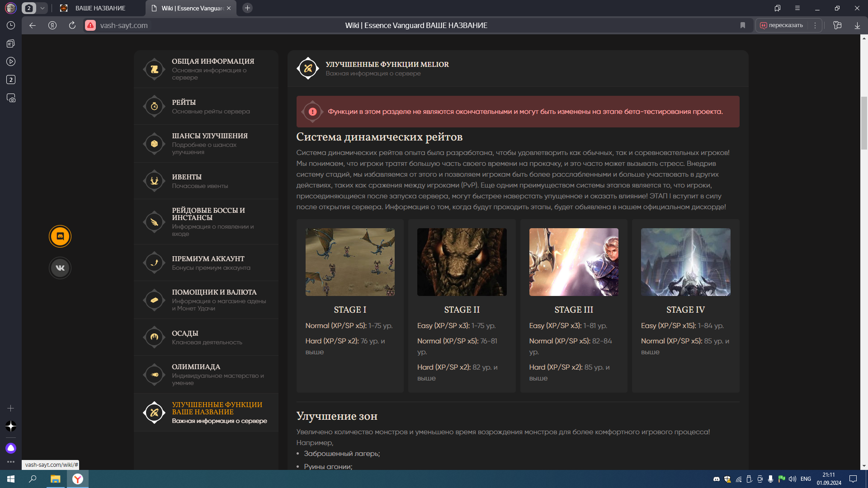Screen dimensions: 868x488
Task: Click the пересказать summarize button
Action: click(x=782, y=25)
